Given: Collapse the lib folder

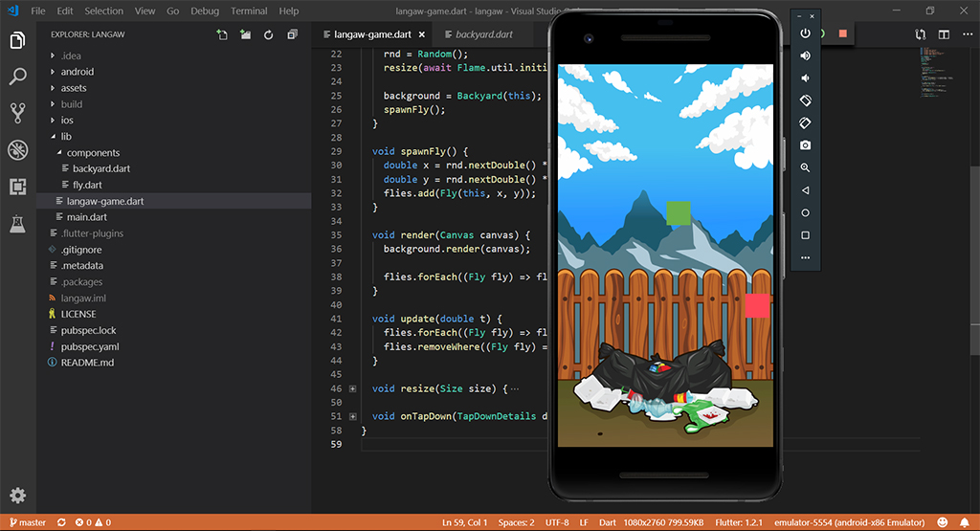Looking at the screenshot, I should tap(65, 137).
